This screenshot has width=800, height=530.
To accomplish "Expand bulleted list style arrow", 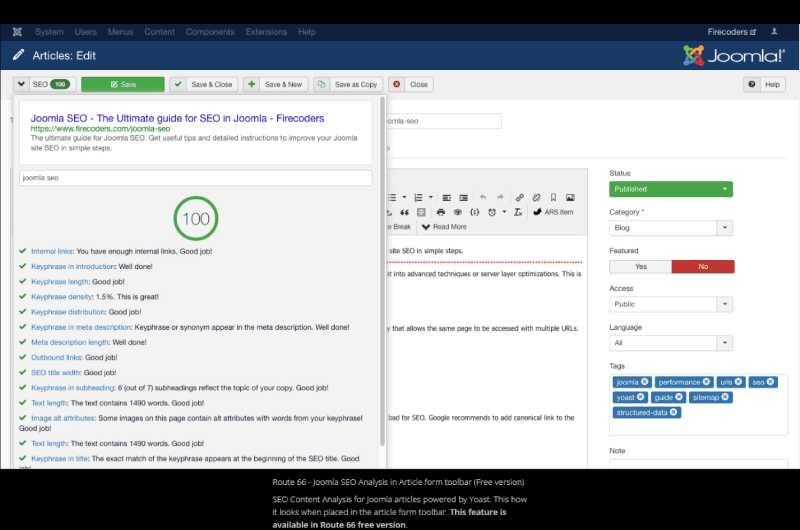I will 405,197.
